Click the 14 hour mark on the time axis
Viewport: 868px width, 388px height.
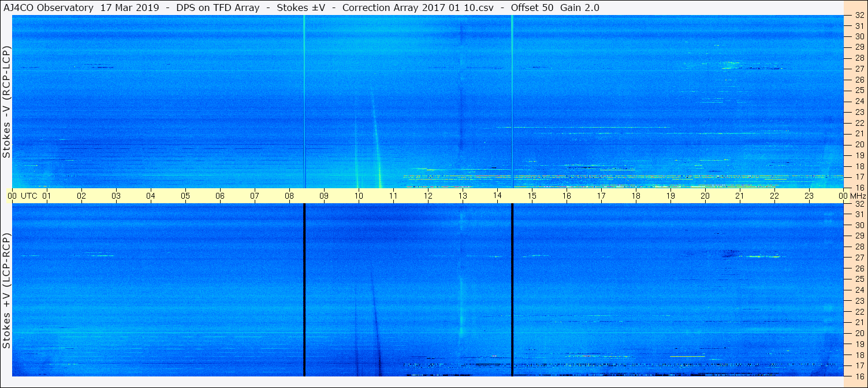(x=497, y=196)
